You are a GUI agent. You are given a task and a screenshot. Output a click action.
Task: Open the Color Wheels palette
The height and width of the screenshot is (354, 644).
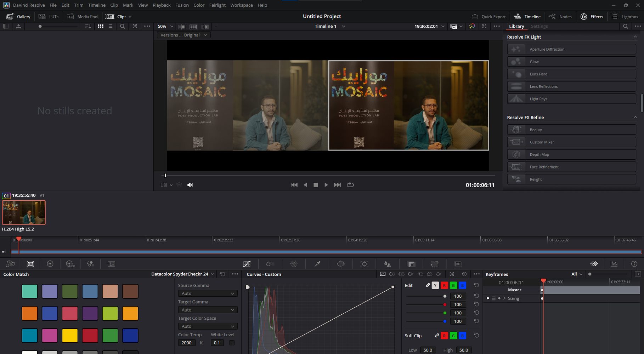[x=50, y=264]
